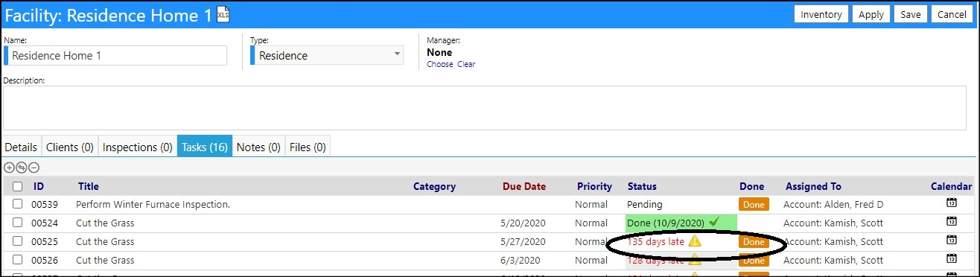Check the box for task 00524
980x277 pixels.
[x=17, y=223]
